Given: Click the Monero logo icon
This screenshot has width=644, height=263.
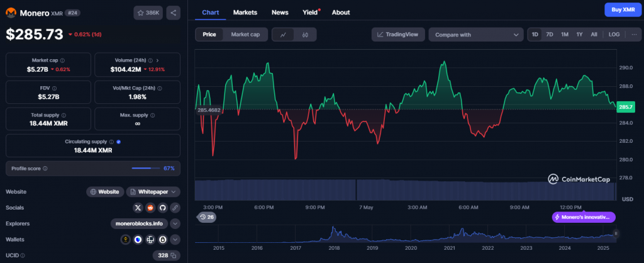Looking at the screenshot, I should tap(11, 13).
